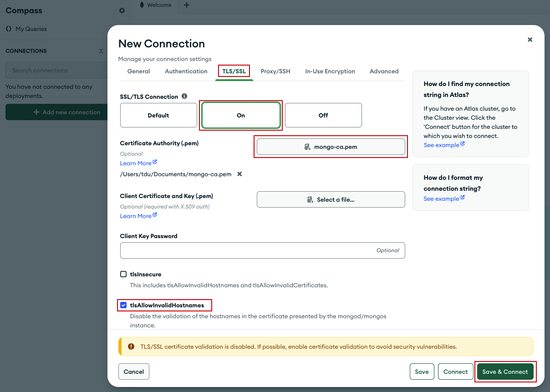Screen dimensions: 550x392
Task: Open the Proxy/SSH tab
Action: tap(275, 71)
